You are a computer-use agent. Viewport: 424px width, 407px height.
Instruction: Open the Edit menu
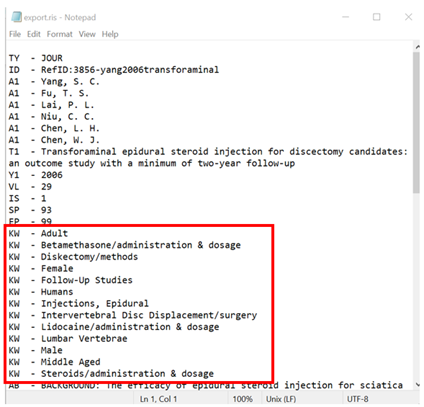tap(34, 34)
